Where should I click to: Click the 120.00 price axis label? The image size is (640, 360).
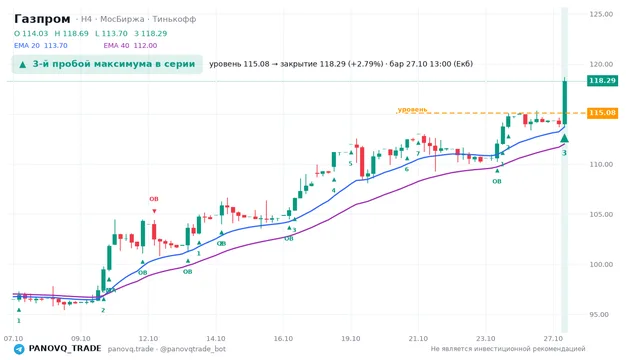601,64
